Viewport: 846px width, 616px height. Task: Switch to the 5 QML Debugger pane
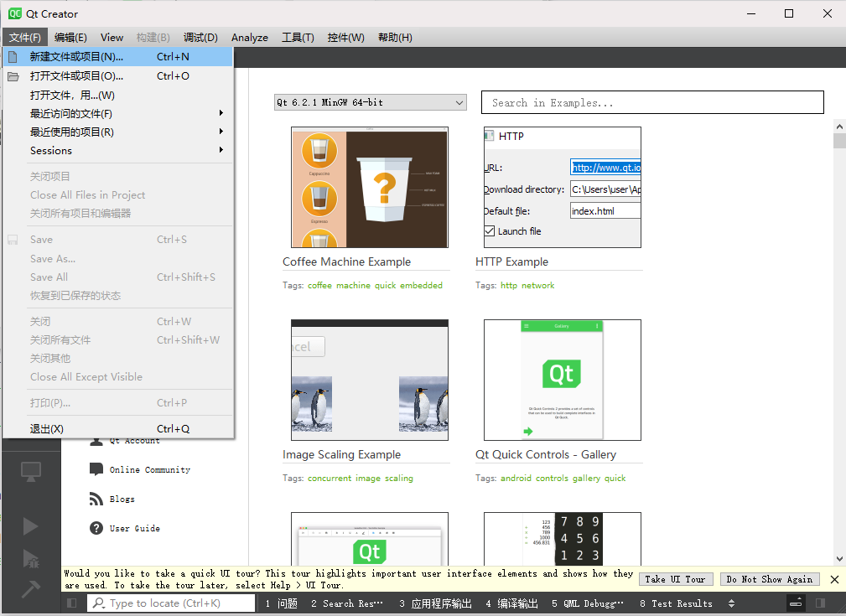point(588,603)
